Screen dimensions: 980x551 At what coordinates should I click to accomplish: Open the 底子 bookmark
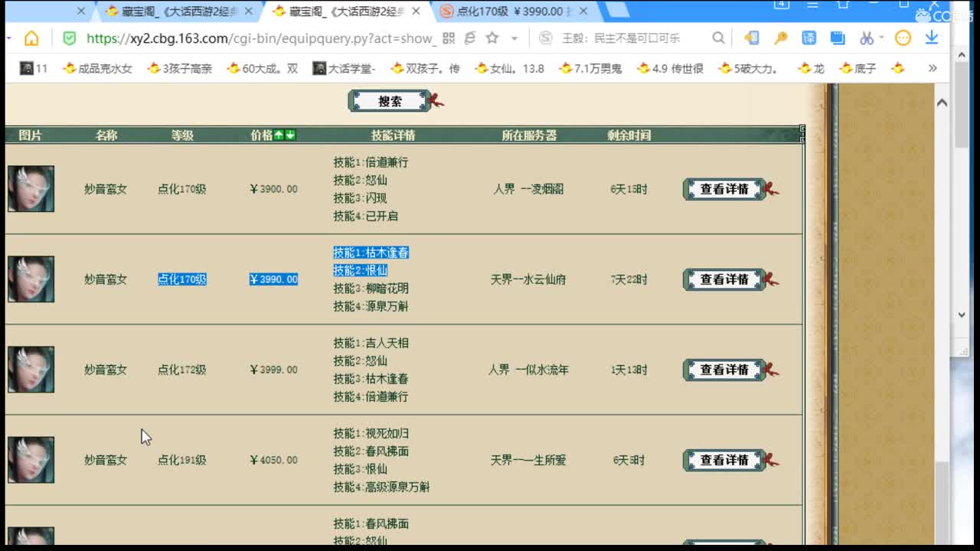pyautogui.click(x=857, y=68)
